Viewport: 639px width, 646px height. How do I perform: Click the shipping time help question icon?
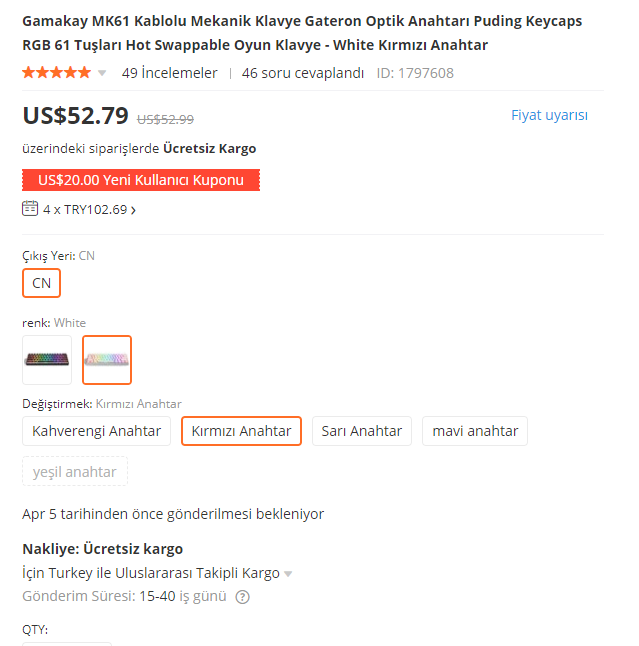(242, 597)
